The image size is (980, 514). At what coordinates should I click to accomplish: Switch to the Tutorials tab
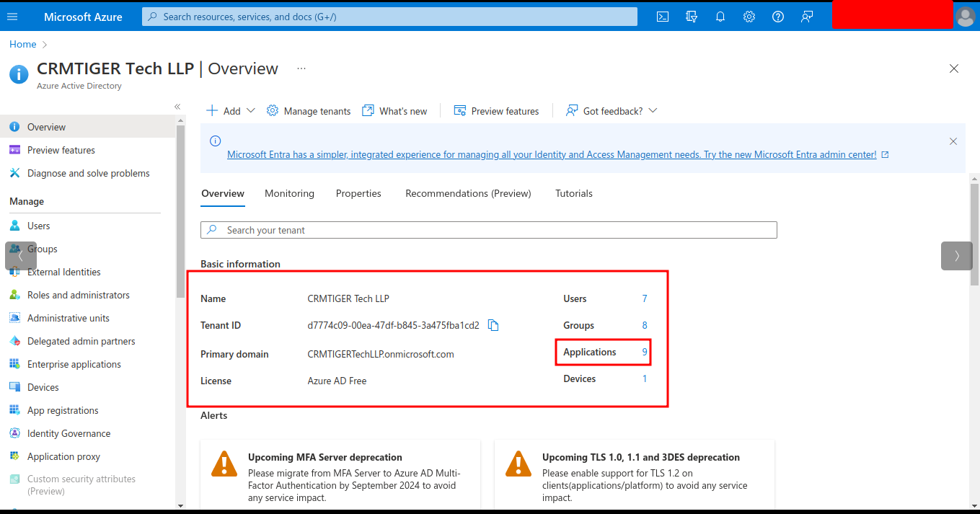(574, 193)
